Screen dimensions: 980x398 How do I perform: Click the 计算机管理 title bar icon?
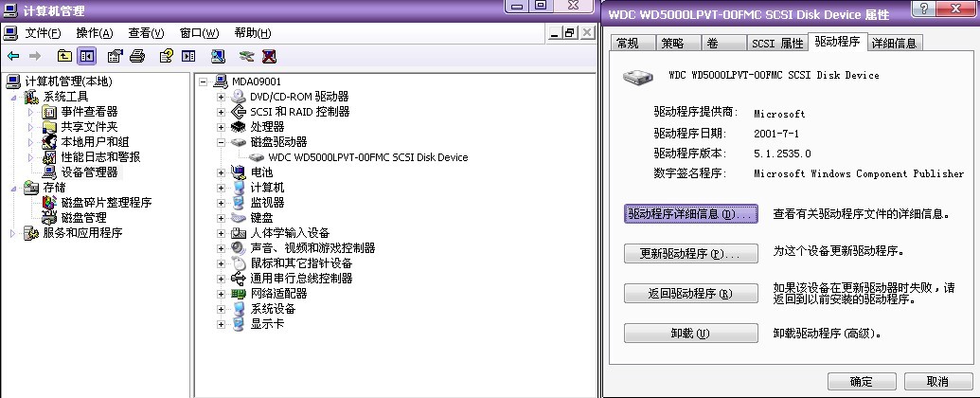coord(10,10)
